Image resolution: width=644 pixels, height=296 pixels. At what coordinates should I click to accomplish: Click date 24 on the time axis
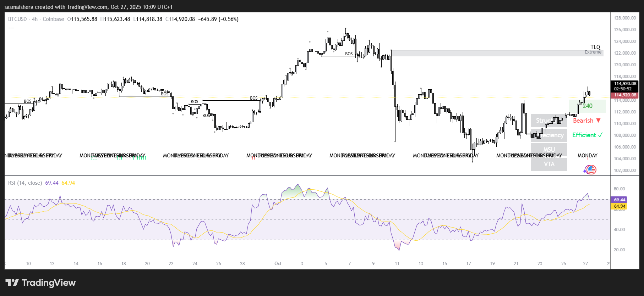pyautogui.click(x=195, y=264)
